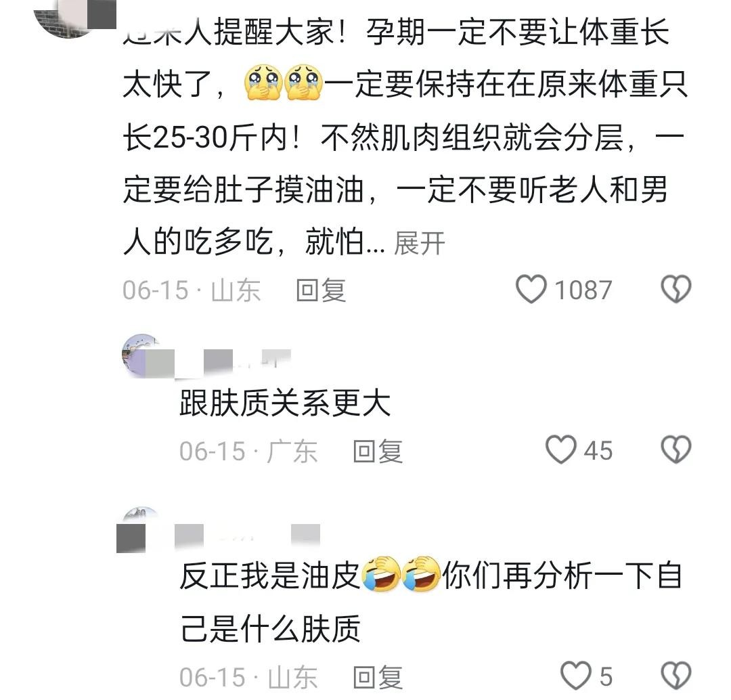
Task: Dislike the 反正我是油皮 reply
Action: point(676,676)
